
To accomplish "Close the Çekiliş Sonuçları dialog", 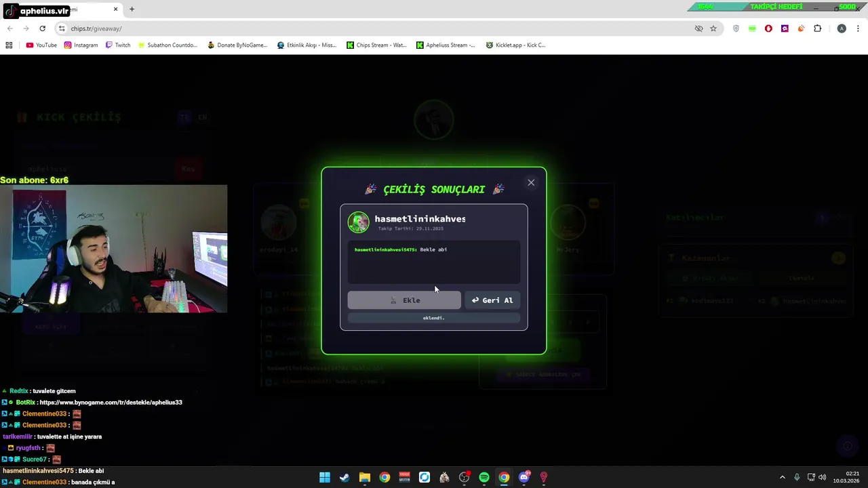I will [531, 182].
